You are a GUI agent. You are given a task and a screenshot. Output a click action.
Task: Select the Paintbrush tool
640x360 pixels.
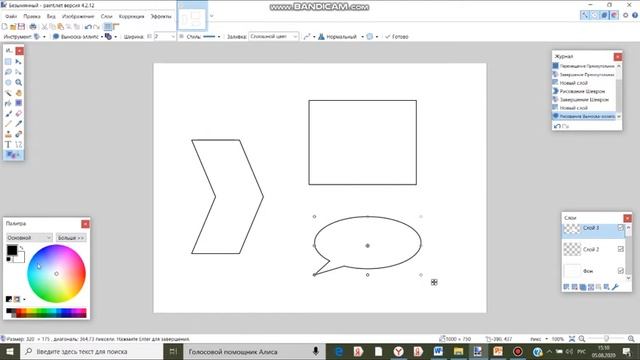click(8, 113)
